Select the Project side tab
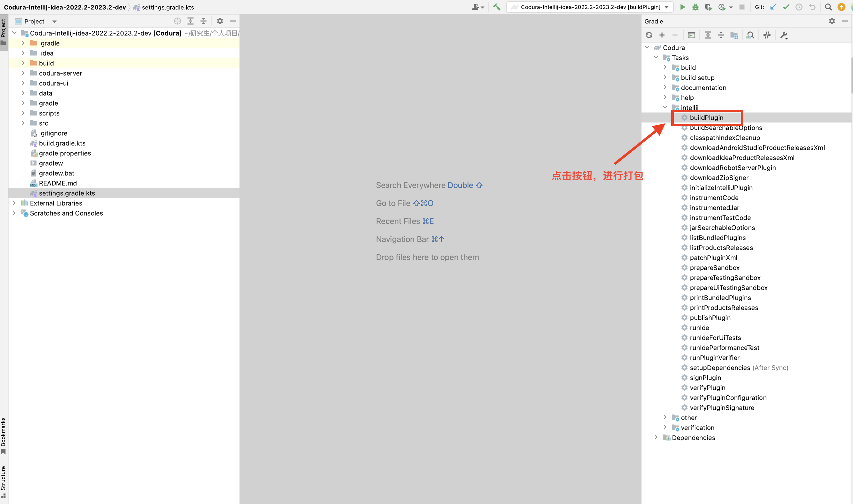This screenshot has height=504, width=853. click(x=4, y=32)
